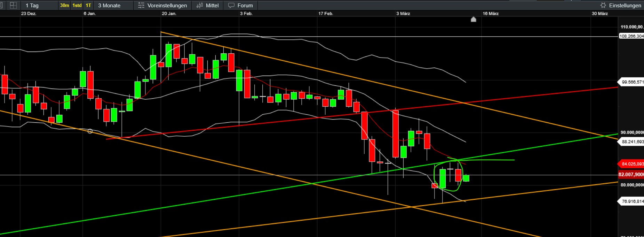644x237 pixels.
Task: Click the 88.241,693 price axis label
Action: [x=631, y=142]
